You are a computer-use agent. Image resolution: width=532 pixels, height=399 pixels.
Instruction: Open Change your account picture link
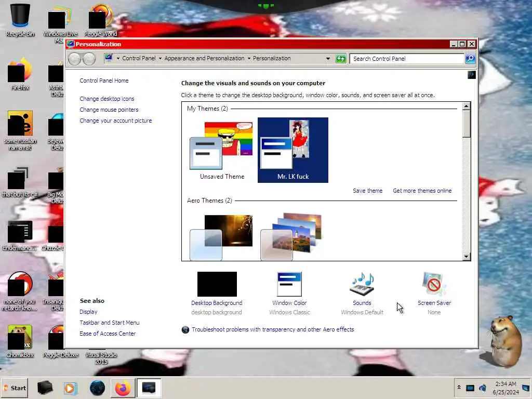116,121
